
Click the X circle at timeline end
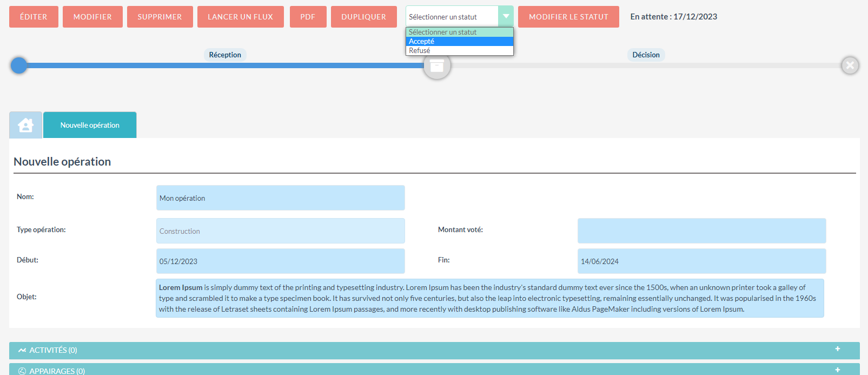[850, 65]
